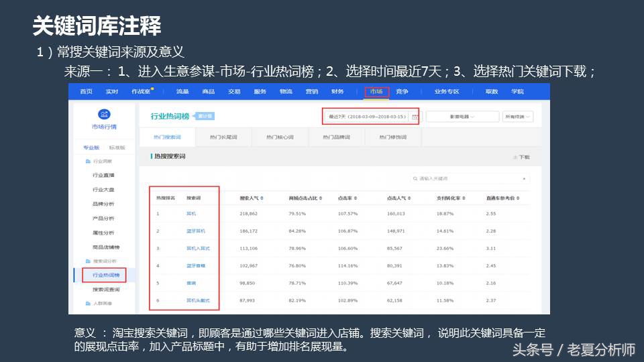Open the 服务 top navigation item

[x=260, y=92]
